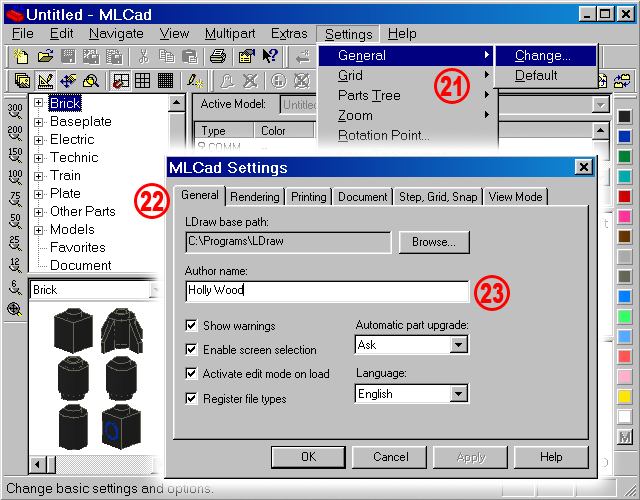Expand the Plate tree node
This screenshot has height=500, width=640.
[38, 194]
